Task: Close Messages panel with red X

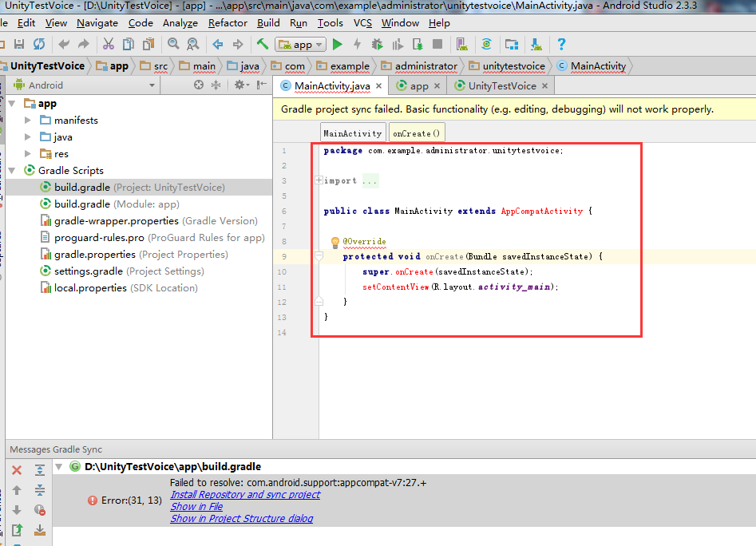Action: click(17, 470)
